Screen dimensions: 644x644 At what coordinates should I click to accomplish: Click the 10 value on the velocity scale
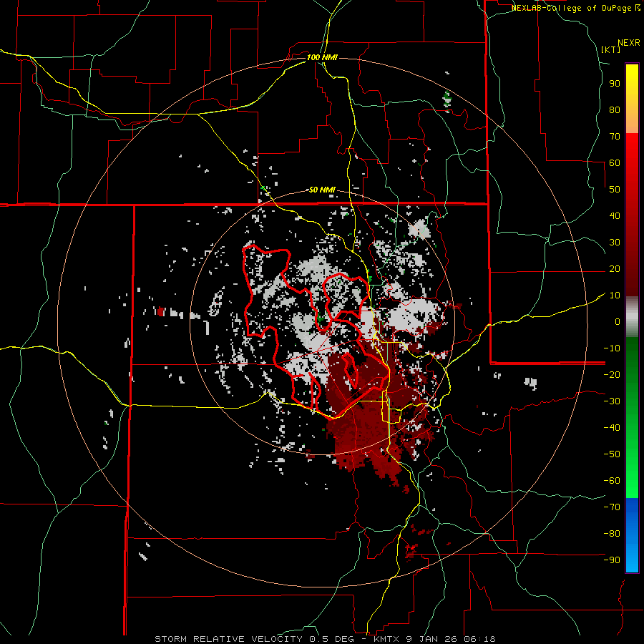615,296
